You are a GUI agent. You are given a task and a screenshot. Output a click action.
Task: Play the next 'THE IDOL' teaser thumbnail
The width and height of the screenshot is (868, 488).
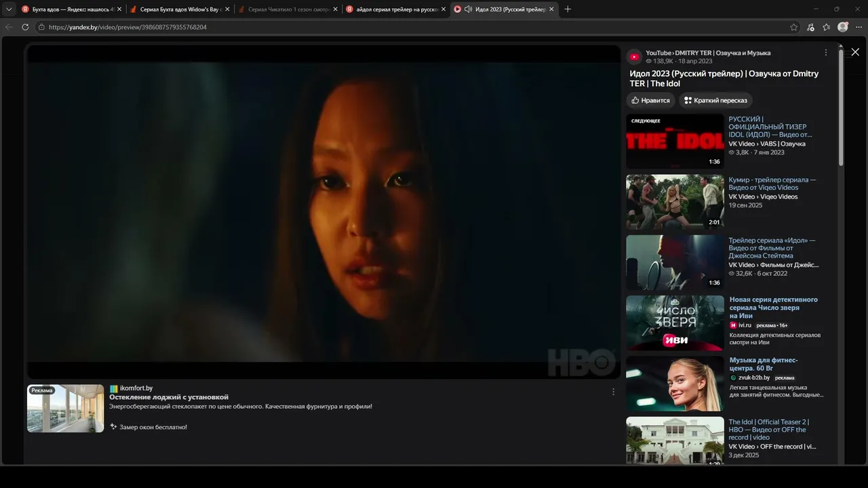675,141
